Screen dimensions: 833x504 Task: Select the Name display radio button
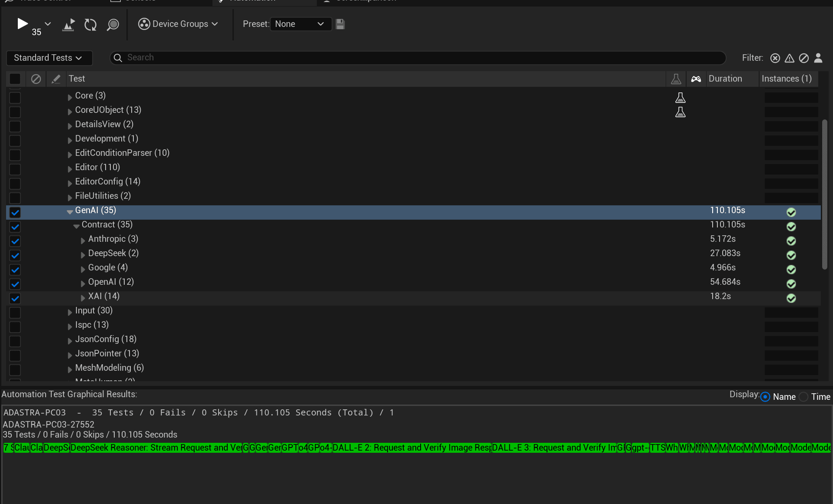point(765,397)
